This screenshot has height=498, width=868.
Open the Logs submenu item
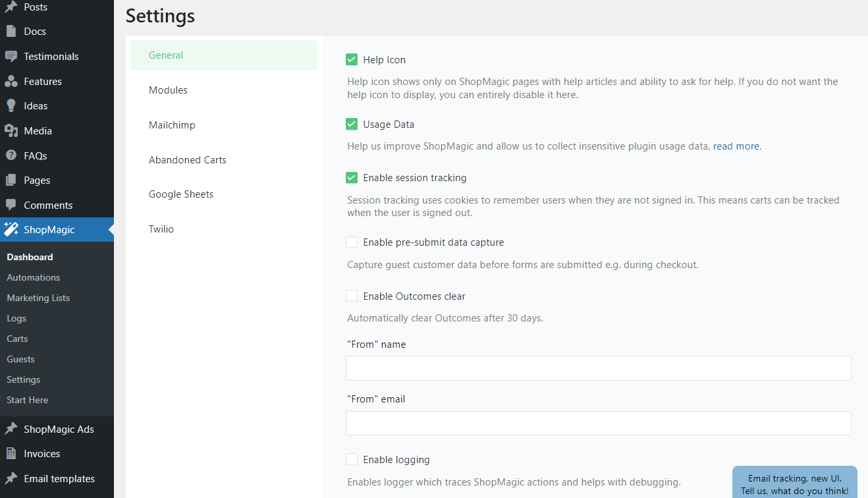point(16,318)
